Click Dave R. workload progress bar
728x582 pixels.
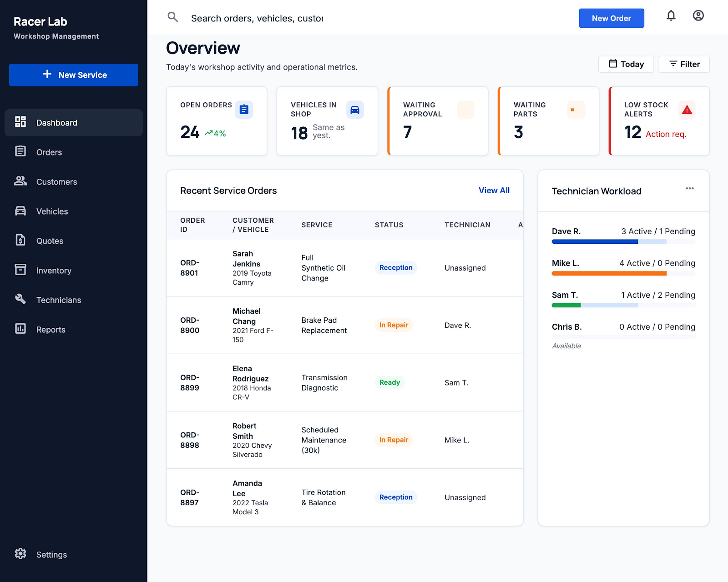tap(623, 242)
